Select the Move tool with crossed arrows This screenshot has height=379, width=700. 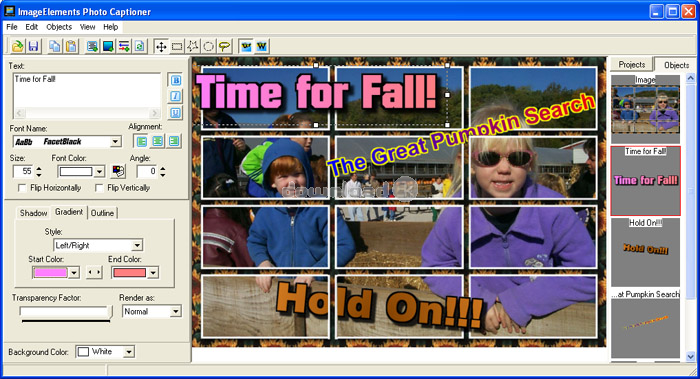(x=161, y=46)
